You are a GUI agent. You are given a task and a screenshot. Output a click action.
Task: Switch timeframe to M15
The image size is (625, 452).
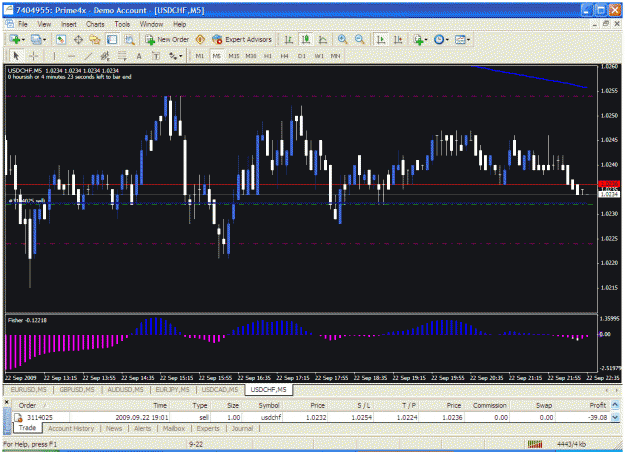[234, 56]
